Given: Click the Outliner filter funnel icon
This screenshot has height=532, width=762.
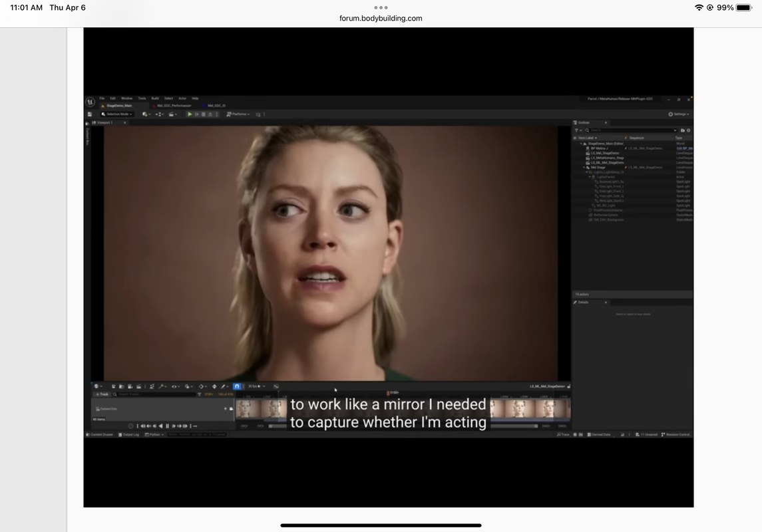Looking at the screenshot, I should 576,130.
